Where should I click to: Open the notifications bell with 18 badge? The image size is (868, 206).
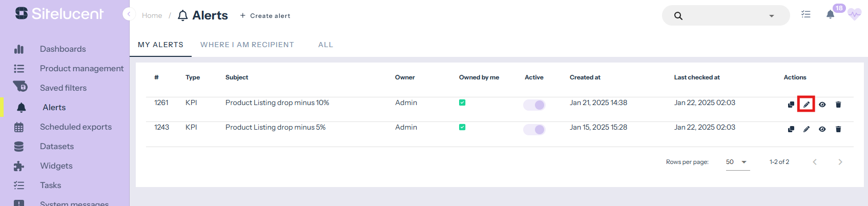point(830,15)
